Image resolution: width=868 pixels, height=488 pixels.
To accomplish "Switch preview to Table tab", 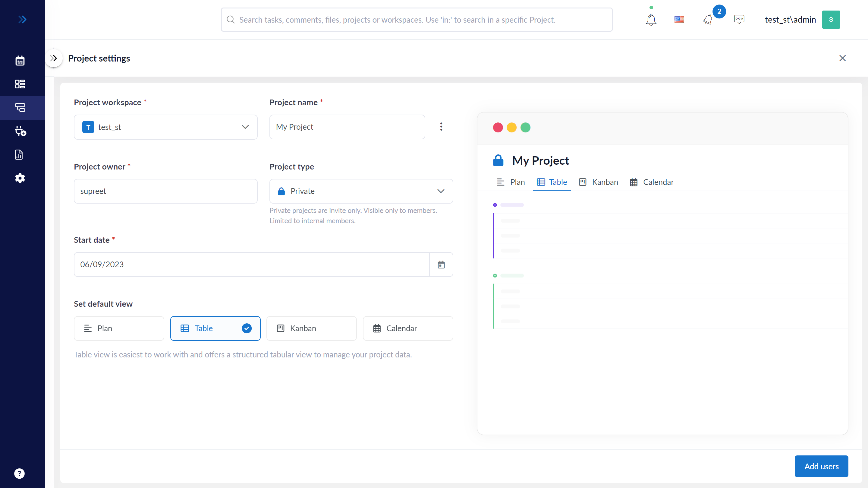I will 552,182.
